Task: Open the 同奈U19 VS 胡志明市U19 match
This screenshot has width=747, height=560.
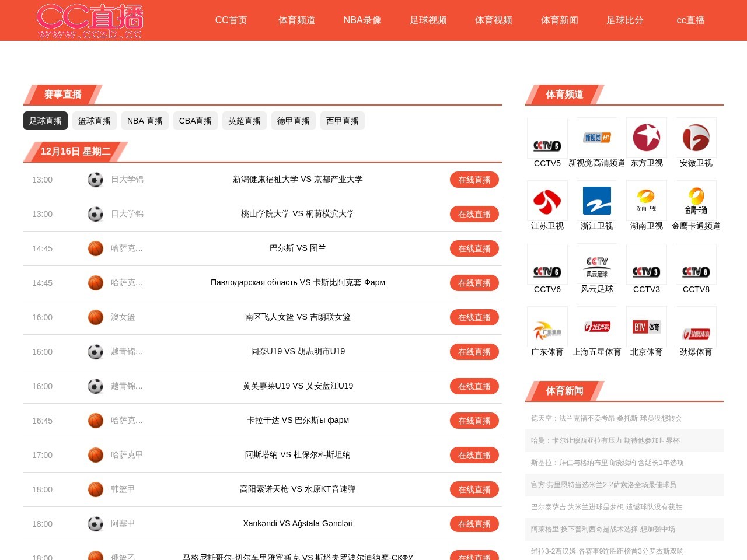Action: (298, 352)
